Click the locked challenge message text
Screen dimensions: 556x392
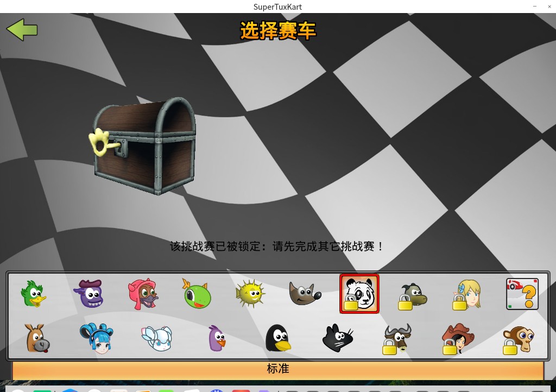(276, 246)
